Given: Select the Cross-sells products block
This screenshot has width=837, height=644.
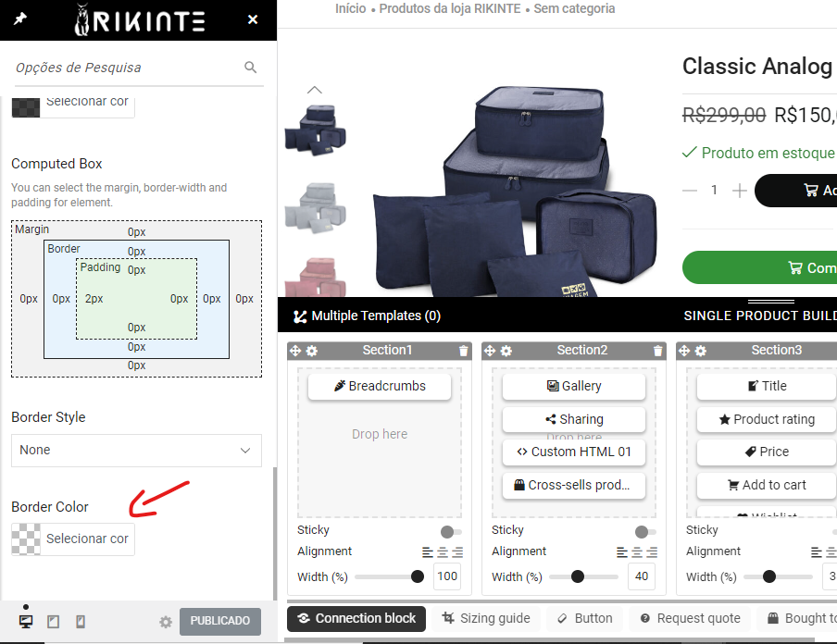Looking at the screenshot, I should [574, 485].
